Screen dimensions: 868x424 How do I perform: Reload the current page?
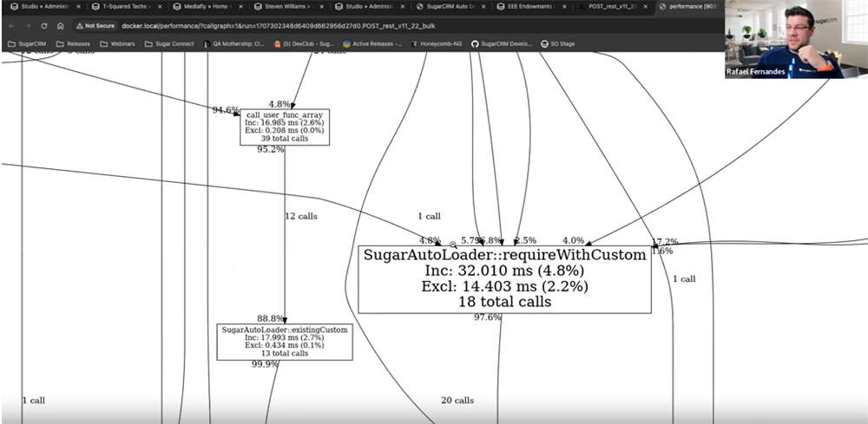click(43, 26)
